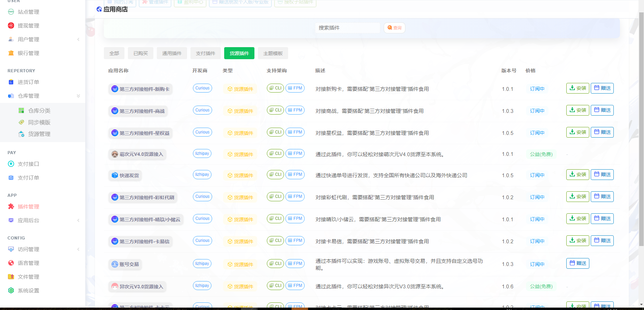Image resolution: width=644 pixels, height=310 pixels.
Task: Collapse the 仓库管理 submenu chevron
Action: [78, 96]
